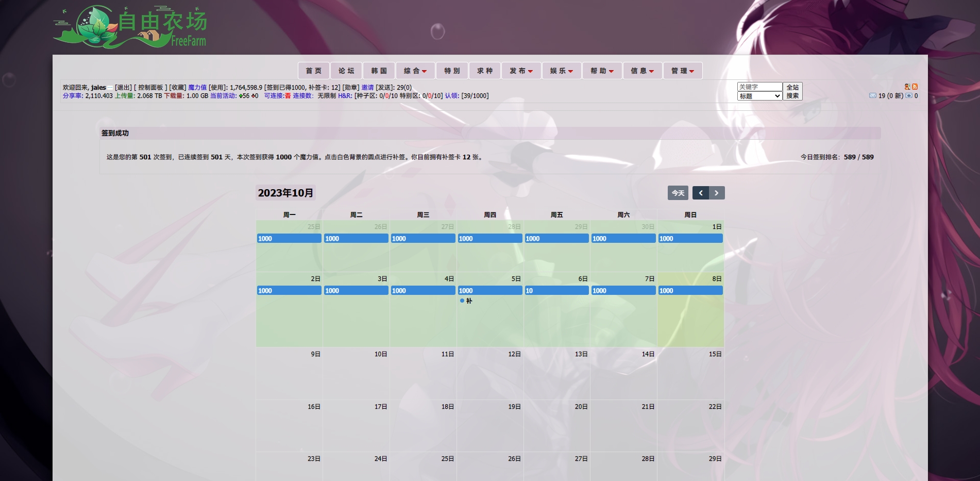Go to previous month with left arrow
980x481 pixels.
click(x=700, y=193)
